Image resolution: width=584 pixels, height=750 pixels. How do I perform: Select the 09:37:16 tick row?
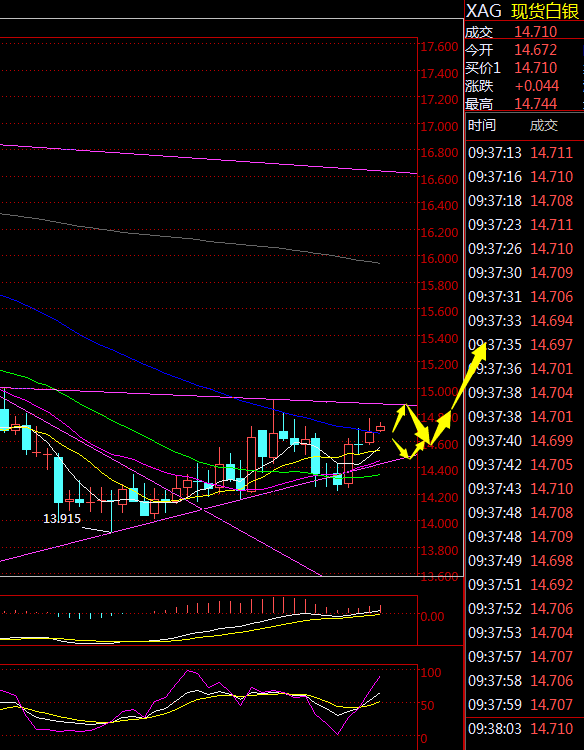point(524,177)
